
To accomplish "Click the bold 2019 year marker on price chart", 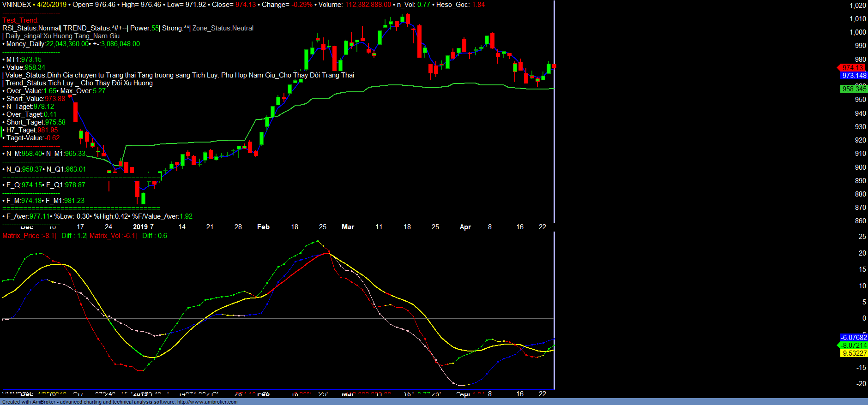I will pyautogui.click(x=140, y=227).
